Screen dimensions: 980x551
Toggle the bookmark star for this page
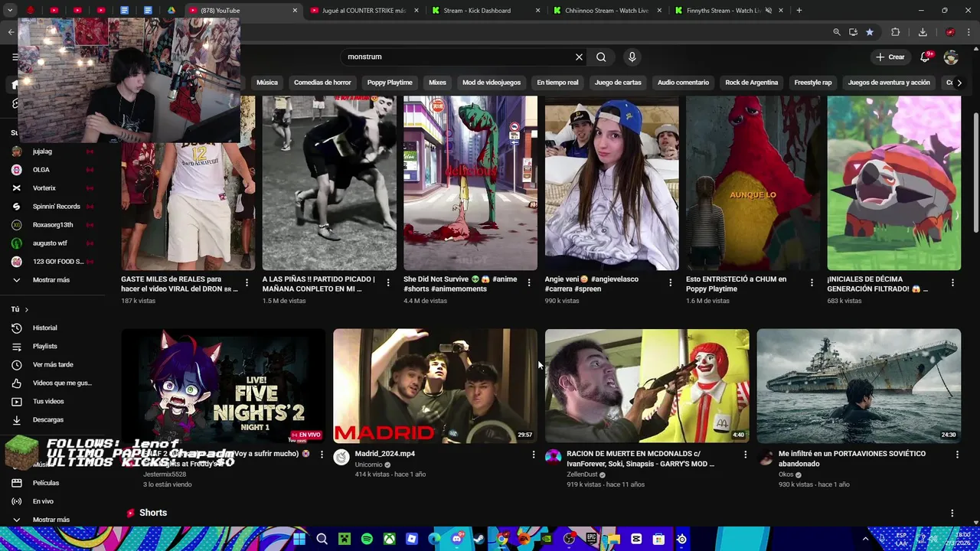point(870,32)
